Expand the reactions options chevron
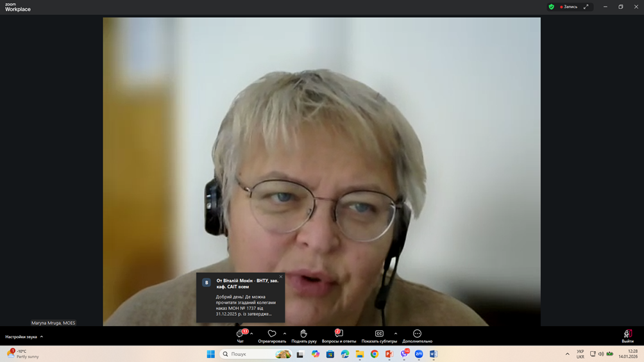The image size is (644, 362). point(285,334)
